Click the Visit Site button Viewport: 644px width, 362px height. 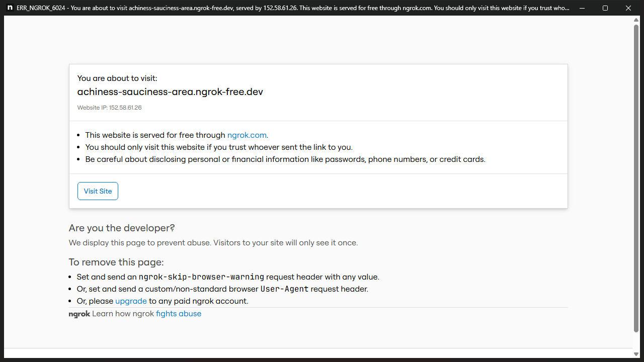pyautogui.click(x=98, y=191)
